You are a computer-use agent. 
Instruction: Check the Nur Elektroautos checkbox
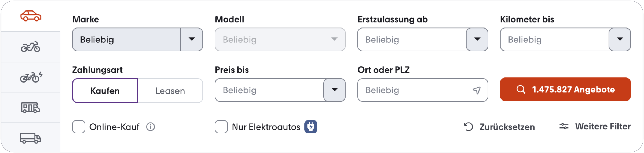221,127
